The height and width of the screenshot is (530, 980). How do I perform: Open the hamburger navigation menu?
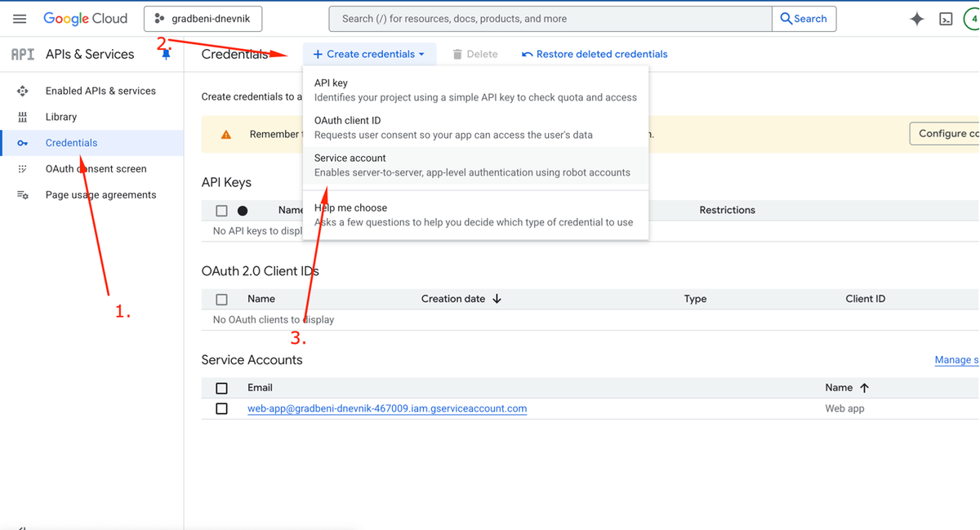point(20,19)
